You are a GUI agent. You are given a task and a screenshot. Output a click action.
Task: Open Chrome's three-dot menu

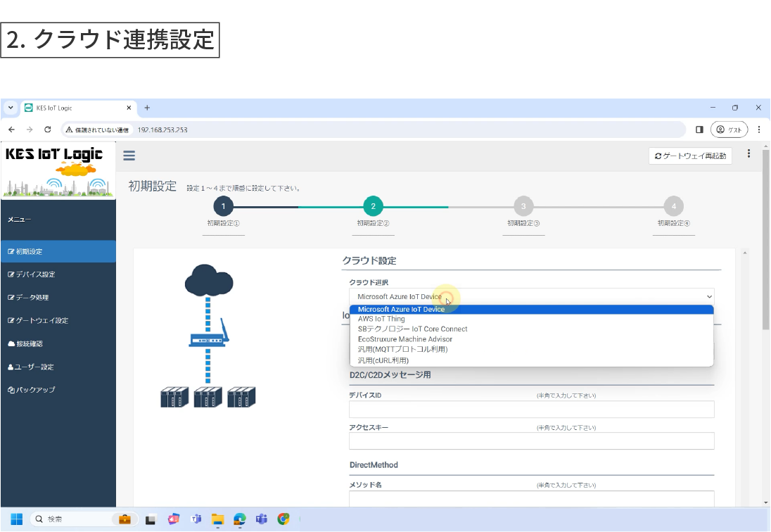759,129
